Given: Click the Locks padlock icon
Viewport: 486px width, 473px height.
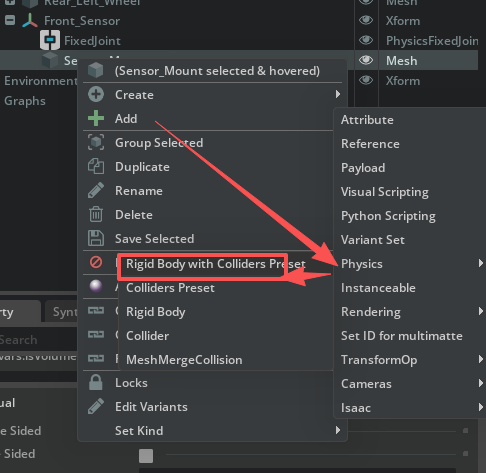Looking at the screenshot, I should click(x=96, y=382).
